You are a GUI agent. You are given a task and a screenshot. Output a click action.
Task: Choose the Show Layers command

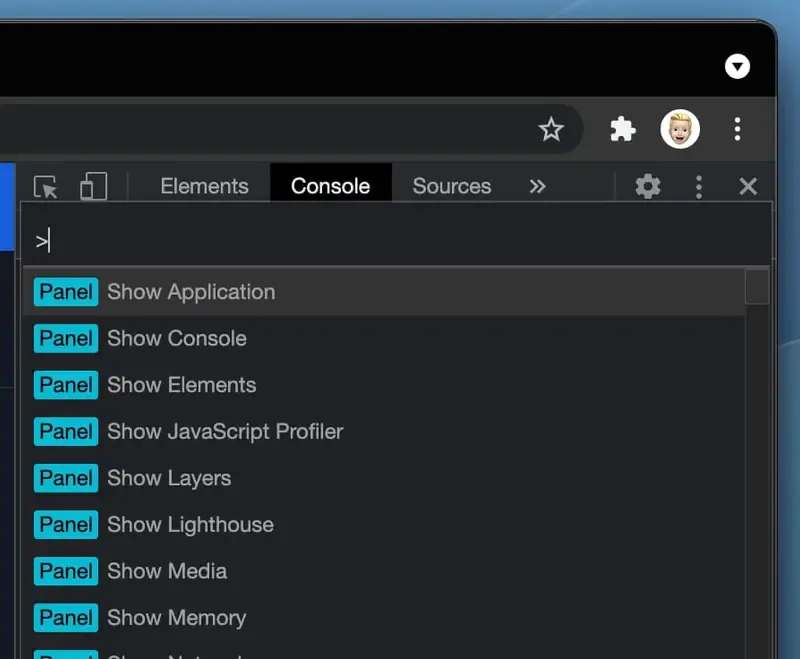[384, 478]
